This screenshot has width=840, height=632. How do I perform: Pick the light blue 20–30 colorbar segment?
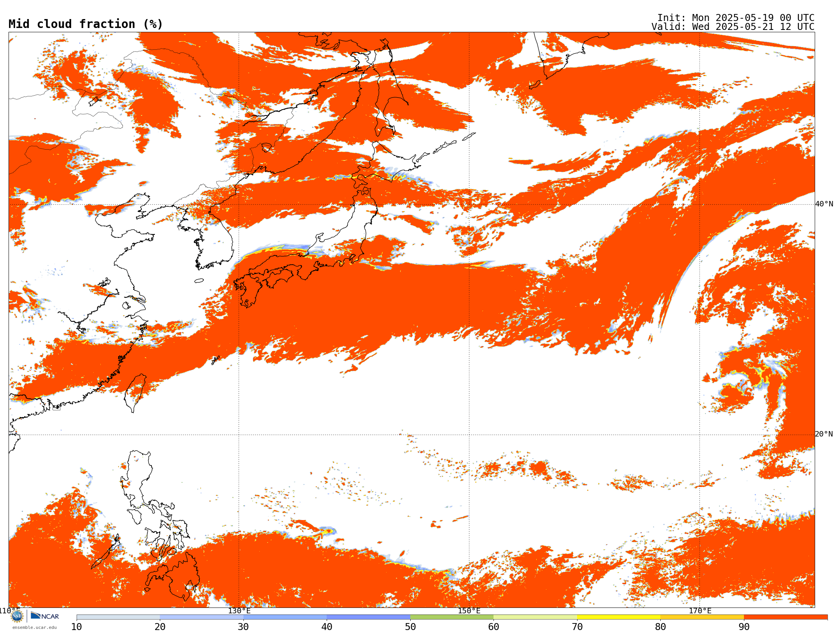[x=201, y=617]
